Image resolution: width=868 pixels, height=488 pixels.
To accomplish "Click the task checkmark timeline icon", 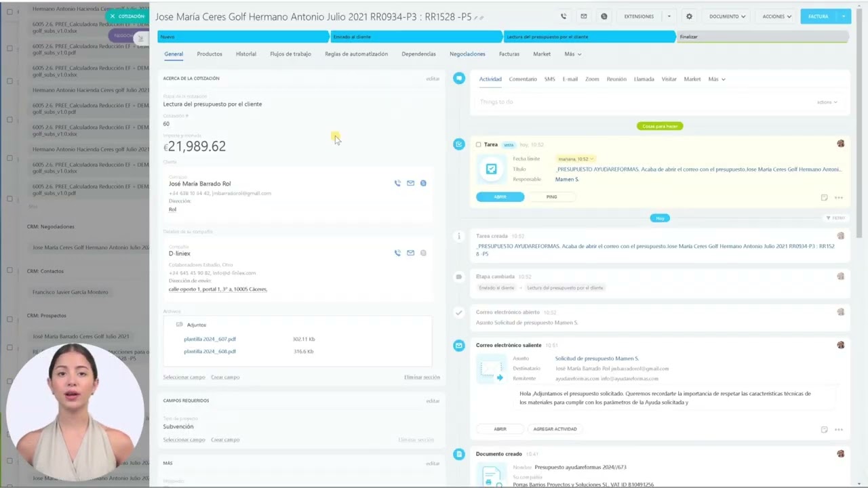I will 459,144.
